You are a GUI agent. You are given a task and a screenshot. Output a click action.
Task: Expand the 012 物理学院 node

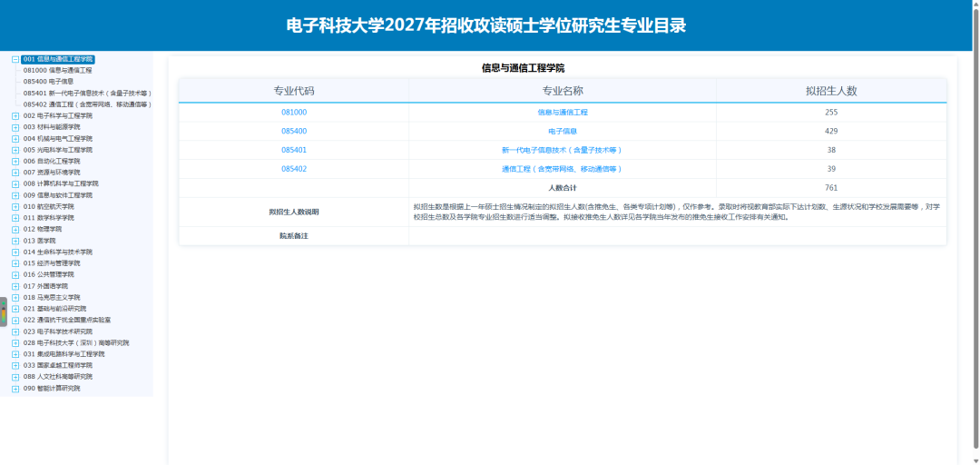click(x=15, y=230)
